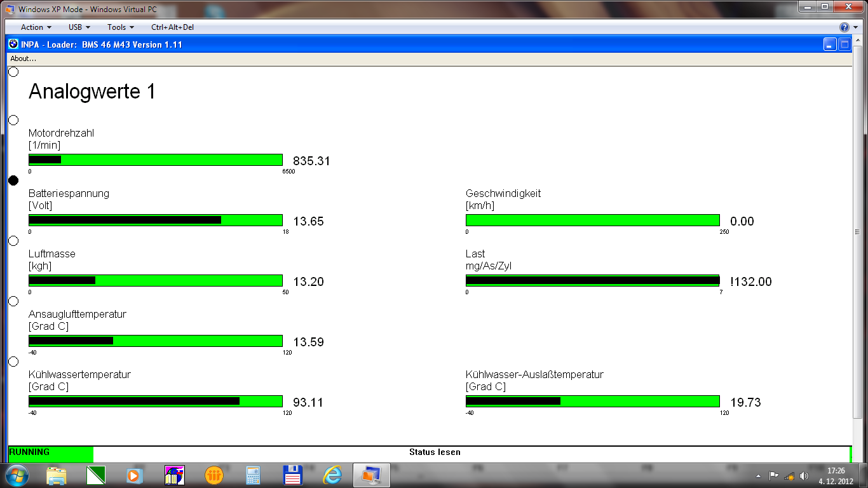Open Windows Media Player from the taskbar
Viewport: 868px width, 488px height.
pyautogui.click(x=133, y=475)
